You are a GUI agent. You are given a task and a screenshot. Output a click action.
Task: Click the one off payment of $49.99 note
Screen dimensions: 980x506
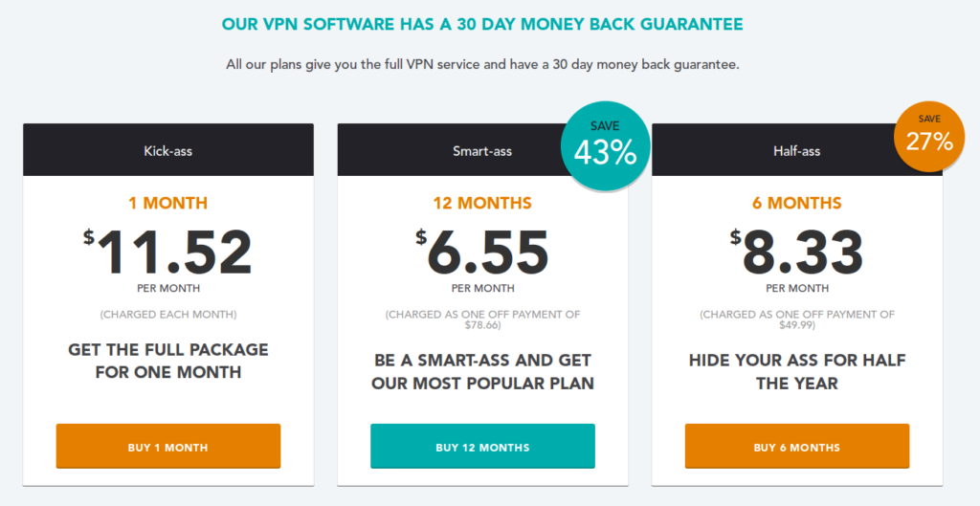pos(797,319)
